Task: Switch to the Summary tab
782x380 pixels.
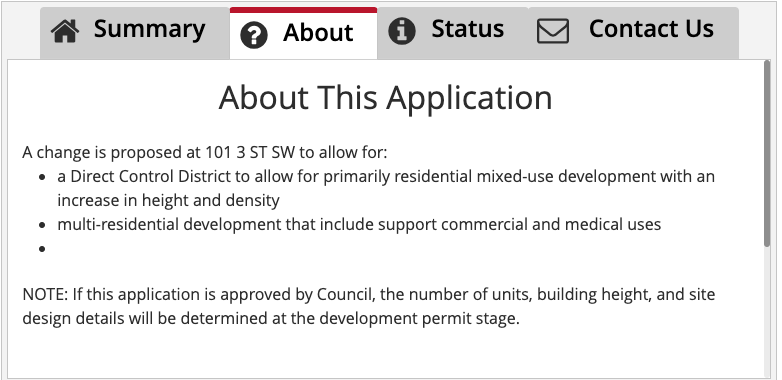Action: [x=135, y=33]
